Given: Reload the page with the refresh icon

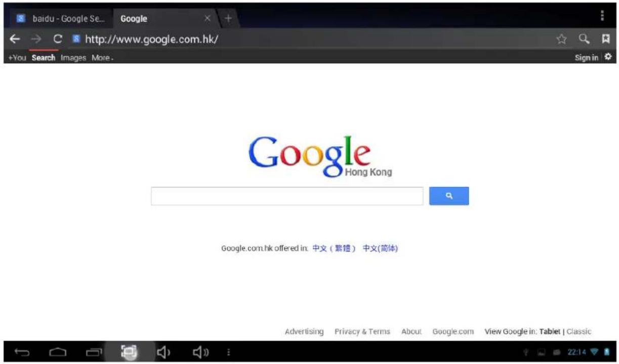Looking at the screenshot, I should [x=58, y=39].
